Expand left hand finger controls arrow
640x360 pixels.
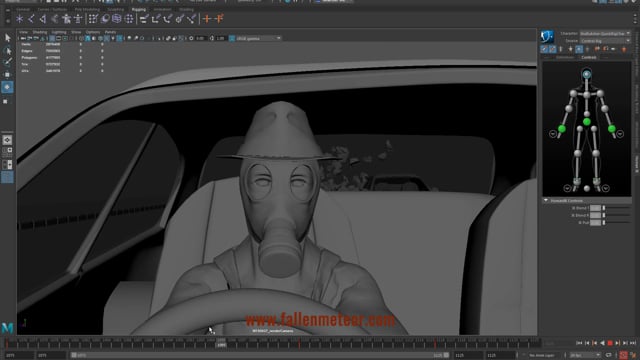(620, 134)
